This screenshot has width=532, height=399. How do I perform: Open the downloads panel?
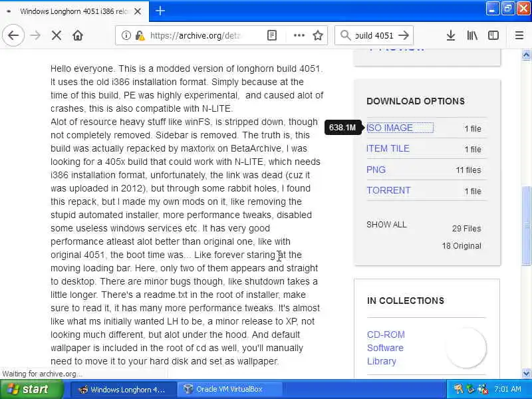point(451,35)
